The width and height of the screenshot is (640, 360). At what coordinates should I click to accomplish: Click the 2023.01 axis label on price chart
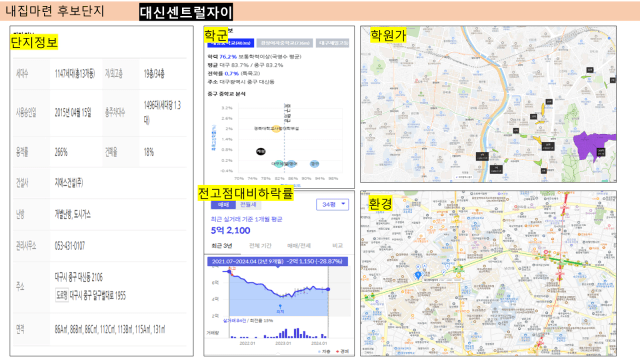pyautogui.click(x=283, y=343)
